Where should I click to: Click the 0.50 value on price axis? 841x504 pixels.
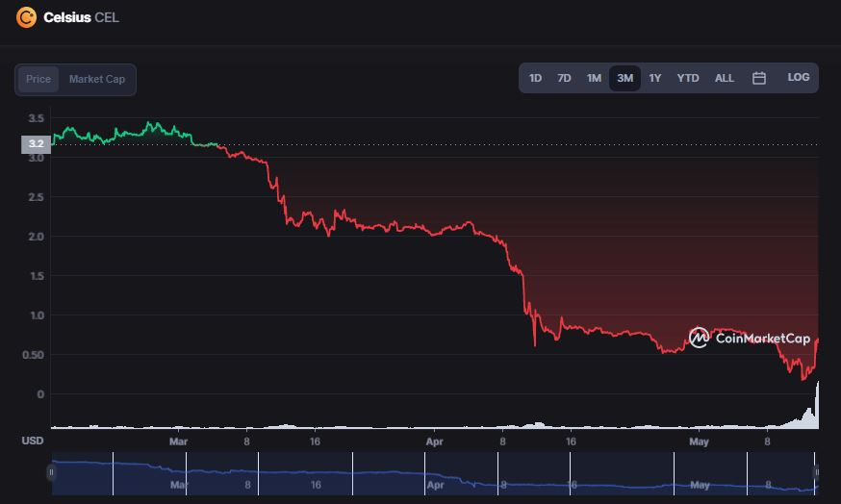(x=33, y=355)
